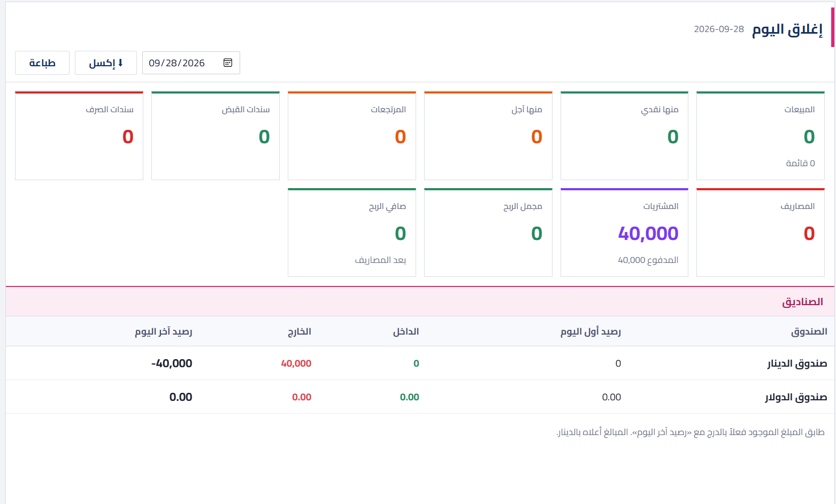Click the بعد المصاريف subtext

point(380,260)
